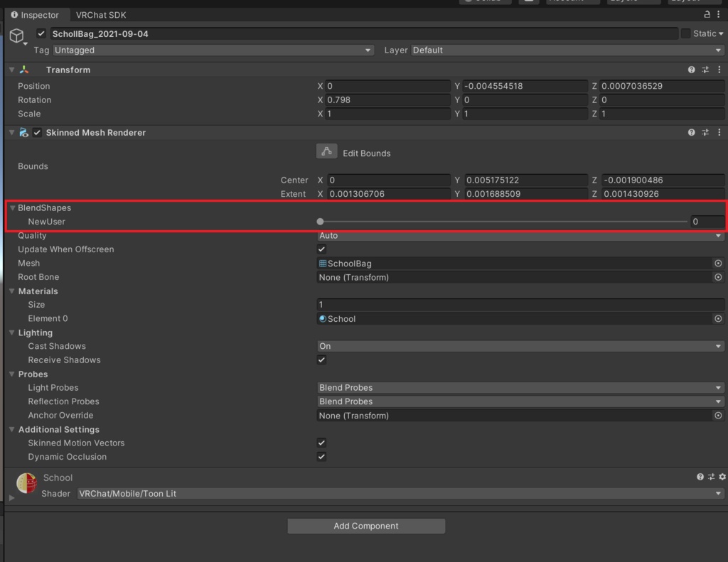Open the School material presets icon
This screenshot has height=562, width=728.
(x=711, y=477)
